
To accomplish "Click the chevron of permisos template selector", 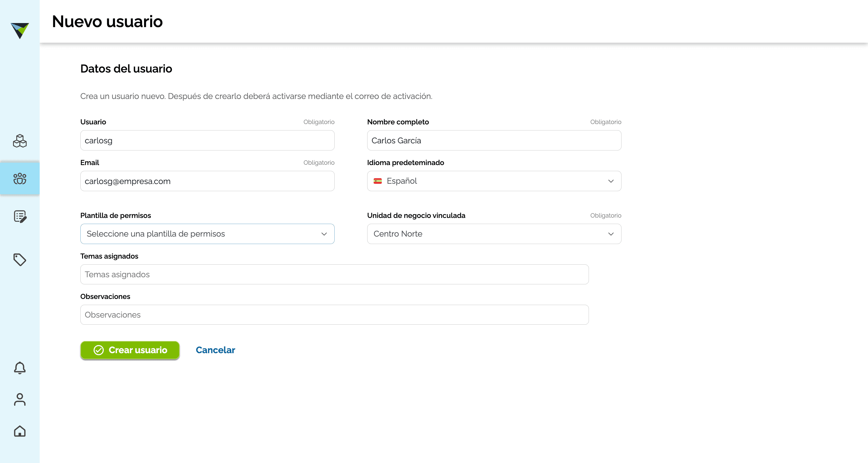I will (x=324, y=234).
